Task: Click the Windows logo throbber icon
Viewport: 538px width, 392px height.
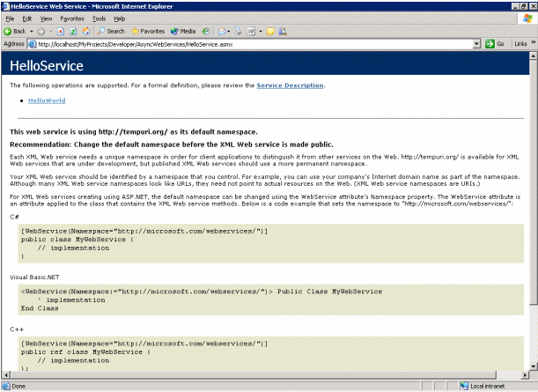Action: pos(527,18)
